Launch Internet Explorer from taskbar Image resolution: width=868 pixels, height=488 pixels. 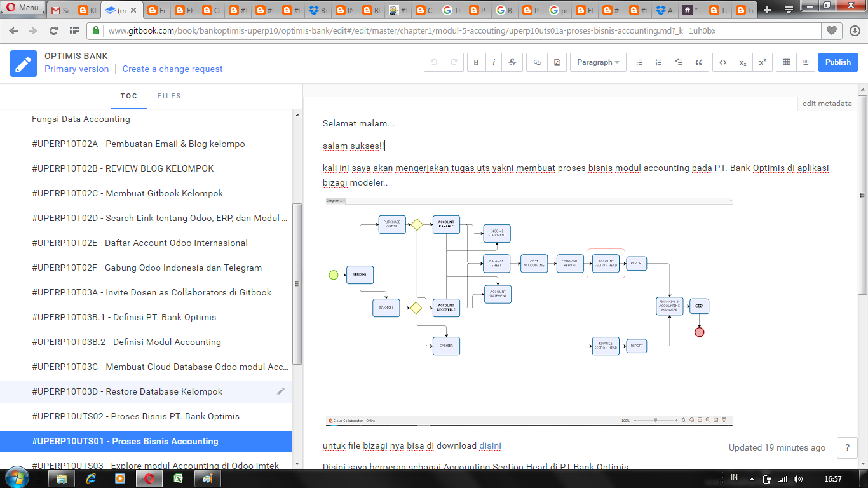click(91, 478)
